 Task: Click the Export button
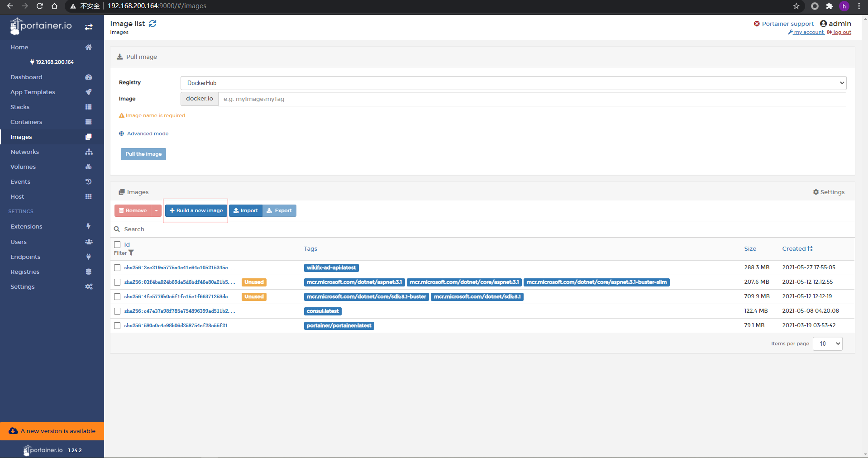(279, 210)
